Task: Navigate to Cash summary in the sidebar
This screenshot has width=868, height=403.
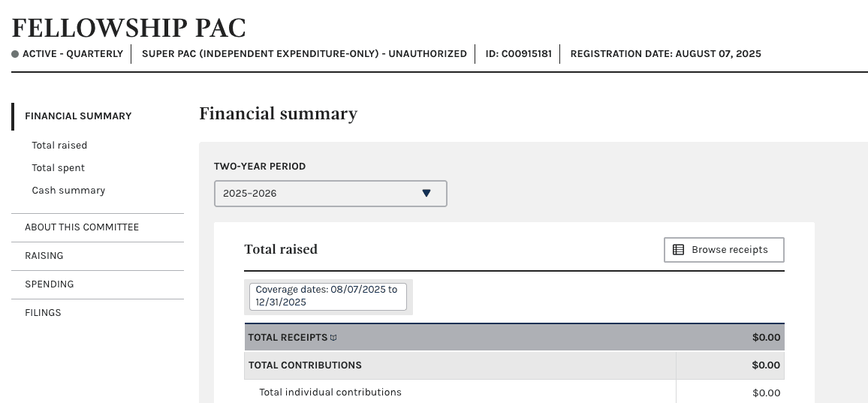Action: [x=68, y=191]
